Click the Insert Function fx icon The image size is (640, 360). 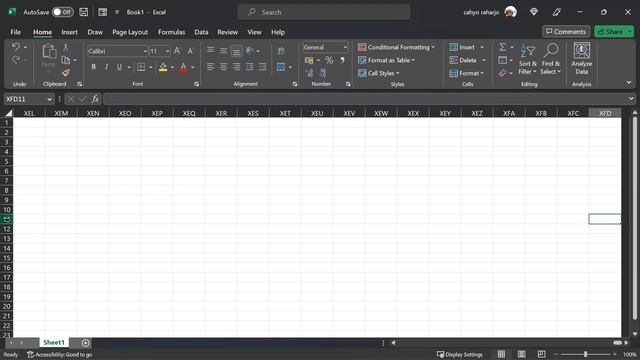(x=95, y=99)
